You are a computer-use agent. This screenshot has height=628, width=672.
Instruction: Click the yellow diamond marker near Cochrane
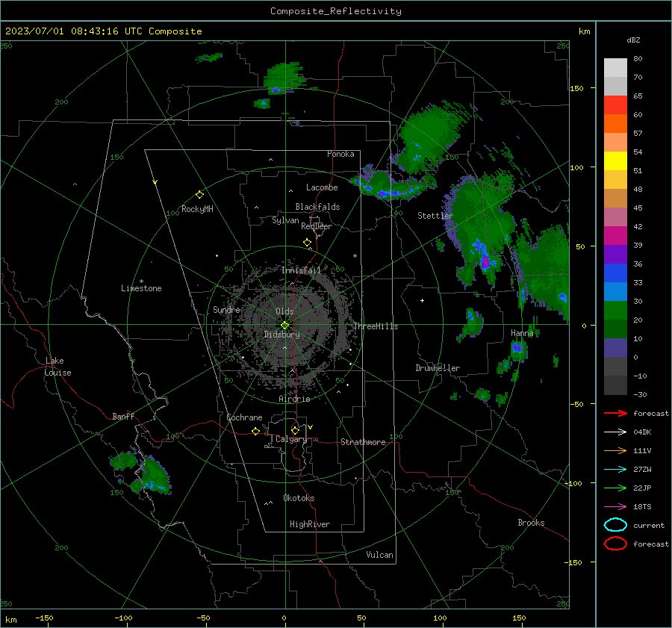click(255, 431)
